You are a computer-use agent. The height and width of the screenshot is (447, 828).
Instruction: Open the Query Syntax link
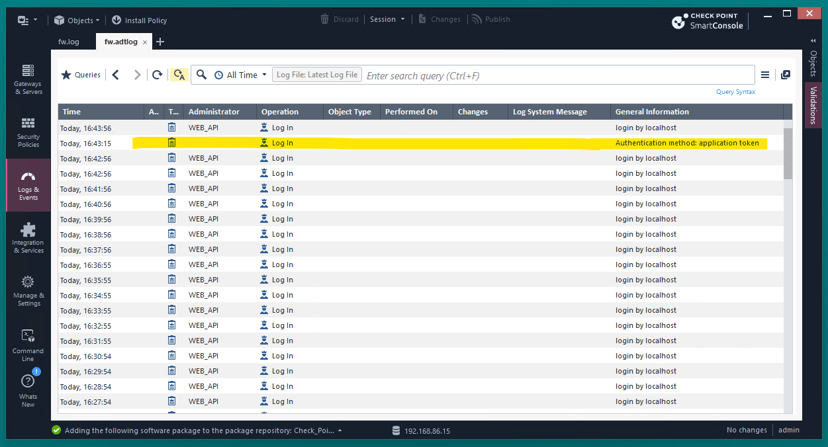click(x=735, y=92)
